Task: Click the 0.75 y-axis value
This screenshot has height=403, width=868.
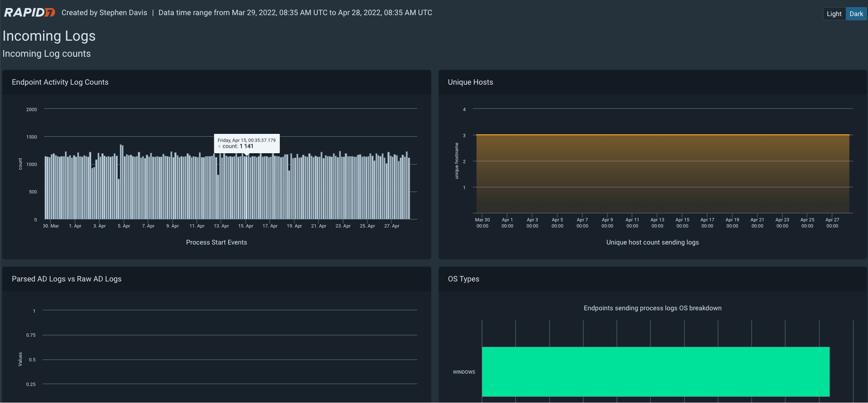Action: tap(31, 335)
